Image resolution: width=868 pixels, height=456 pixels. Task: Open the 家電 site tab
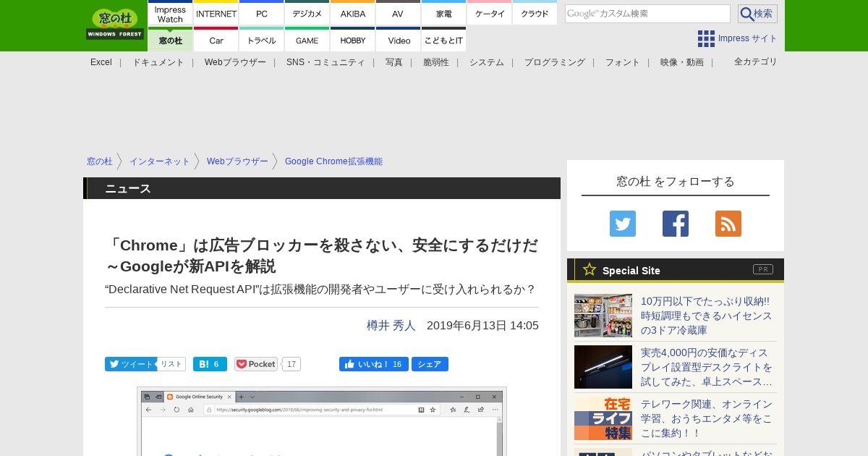pyautogui.click(x=443, y=13)
